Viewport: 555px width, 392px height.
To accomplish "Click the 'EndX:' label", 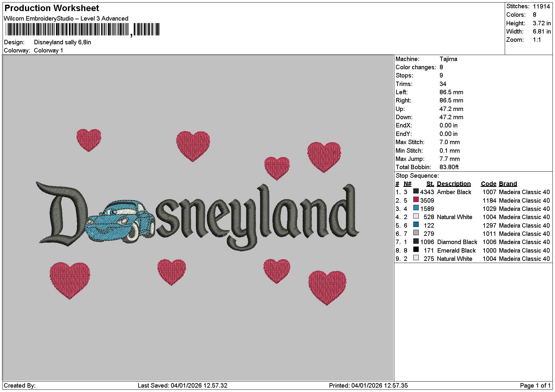I will coord(404,126).
